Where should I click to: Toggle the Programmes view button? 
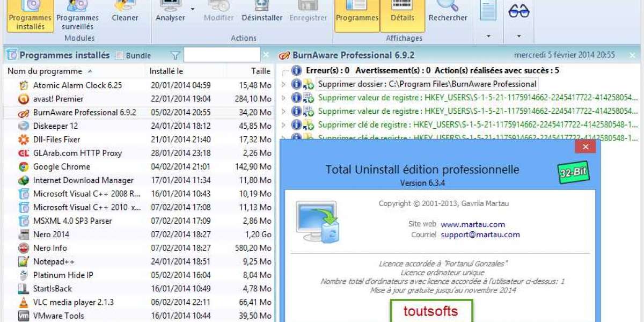[x=357, y=12]
